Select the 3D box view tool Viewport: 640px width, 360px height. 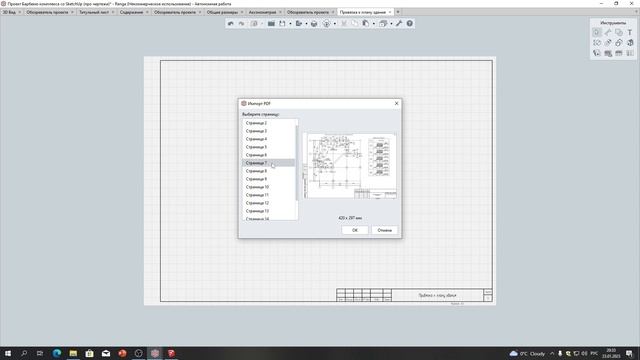[x=630, y=43]
